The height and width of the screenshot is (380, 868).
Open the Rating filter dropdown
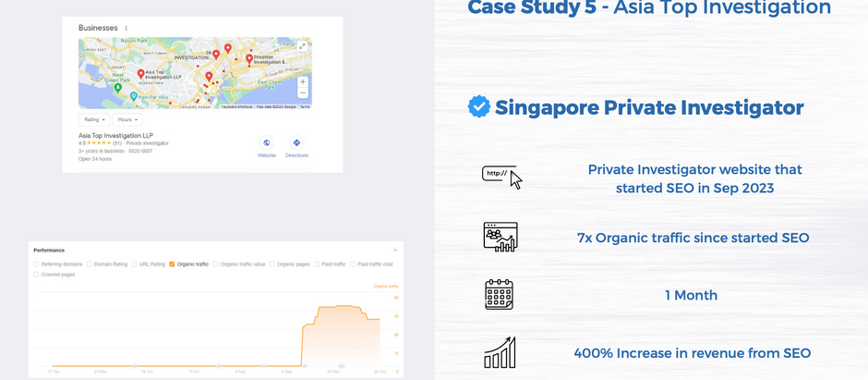click(94, 119)
